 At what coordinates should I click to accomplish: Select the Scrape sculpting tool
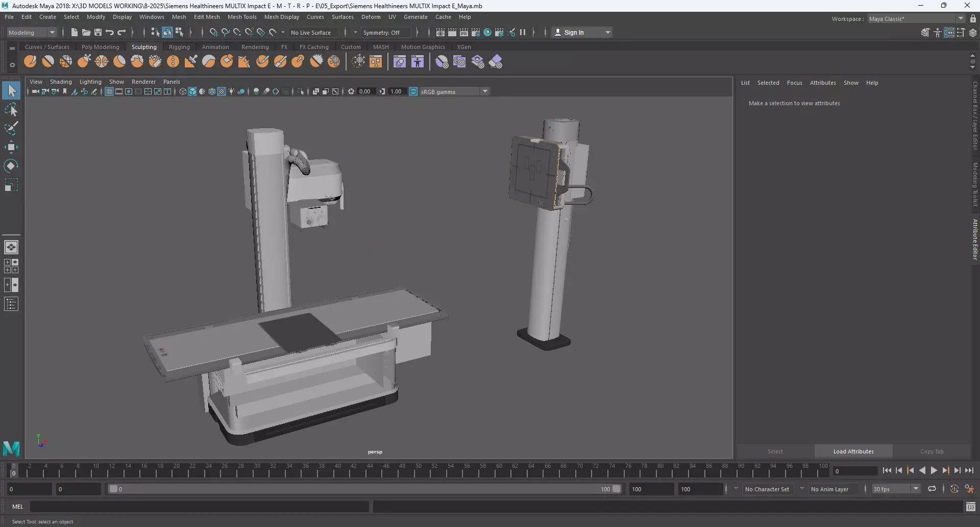pyautogui.click(x=227, y=62)
